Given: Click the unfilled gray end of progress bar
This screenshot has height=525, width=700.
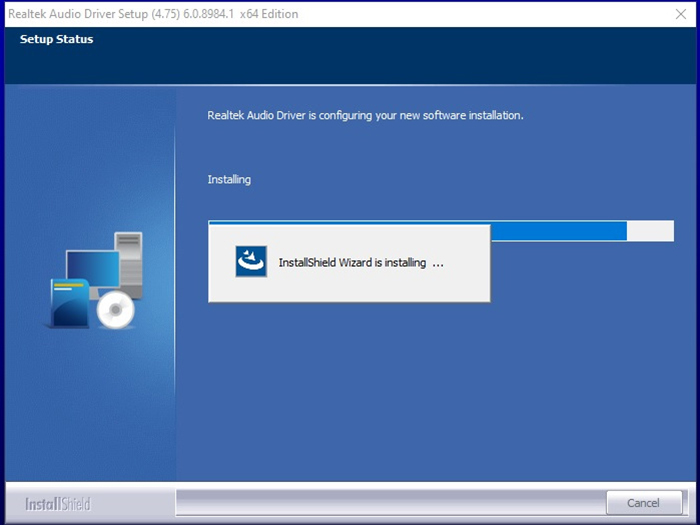Looking at the screenshot, I should (x=650, y=231).
